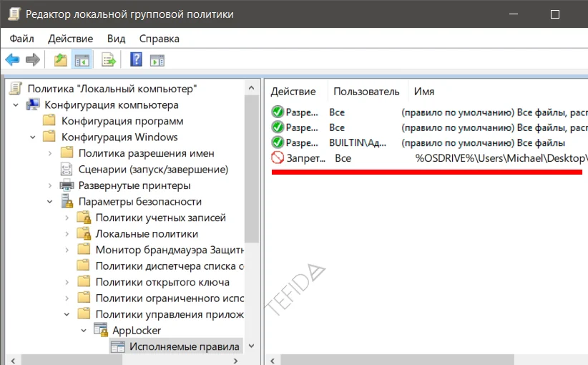Select the Исполняемые правила tree item
Screen dimensions: 588x365
pyautogui.click(x=185, y=346)
